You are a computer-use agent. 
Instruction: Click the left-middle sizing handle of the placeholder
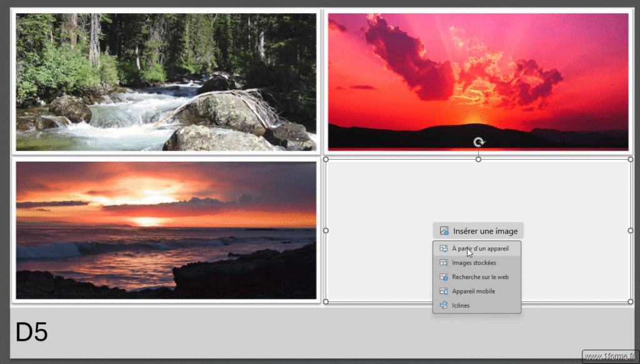(x=326, y=230)
